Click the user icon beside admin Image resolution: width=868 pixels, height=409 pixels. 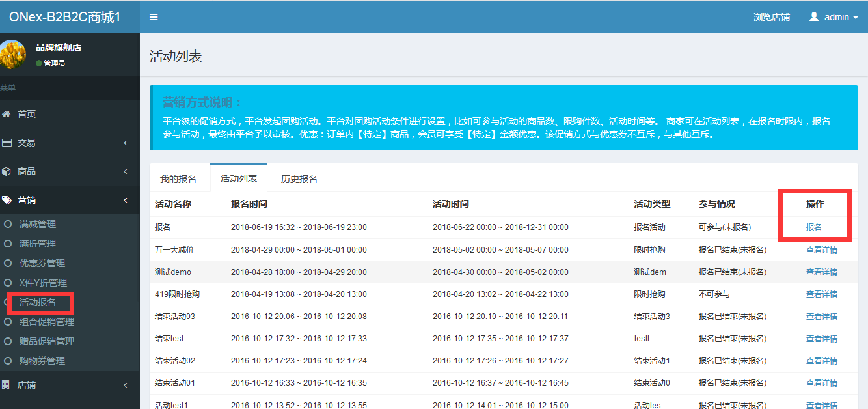pyautogui.click(x=814, y=16)
